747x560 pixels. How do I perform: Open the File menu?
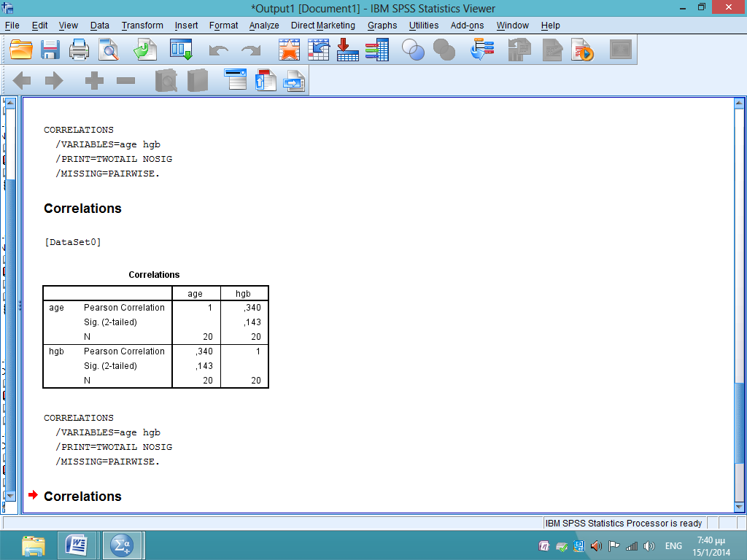[x=12, y=26]
